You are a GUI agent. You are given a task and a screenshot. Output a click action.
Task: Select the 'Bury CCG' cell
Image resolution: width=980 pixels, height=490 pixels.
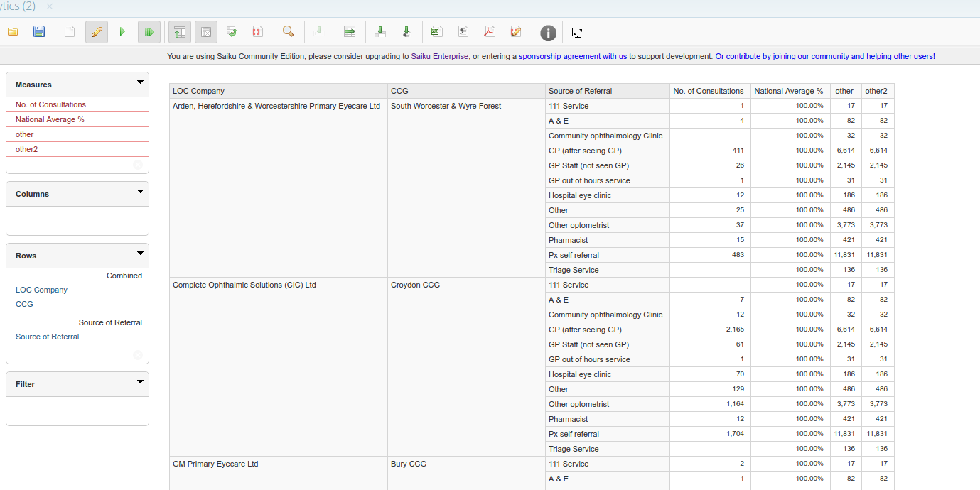point(467,473)
